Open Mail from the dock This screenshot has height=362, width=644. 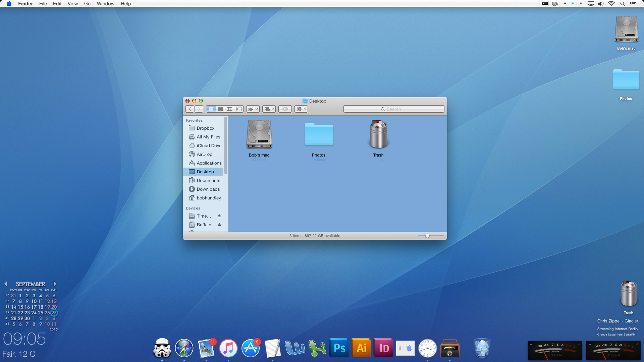pos(207,348)
